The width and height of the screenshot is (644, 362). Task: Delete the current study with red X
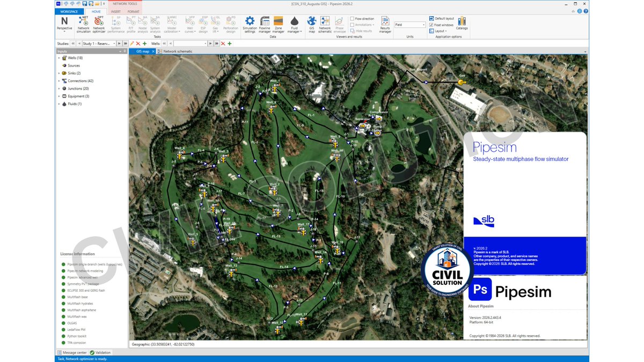(x=138, y=43)
